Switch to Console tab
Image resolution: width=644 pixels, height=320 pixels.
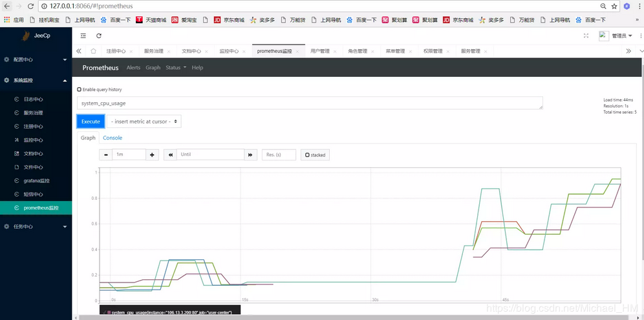click(x=113, y=138)
